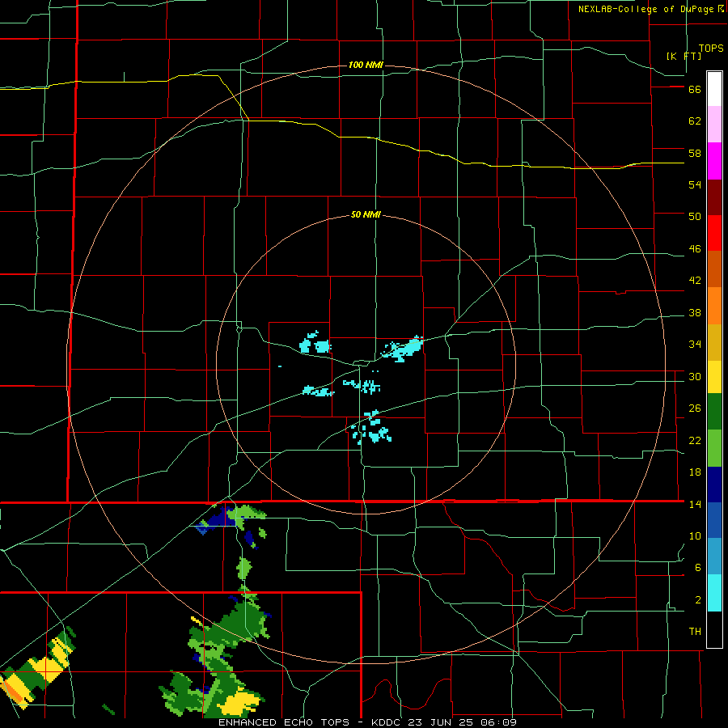Image resolution: width=728 pixels, height=728 pixels.
Task: Click the light green legend swatch between 22 and 18
Action: [714, 448]
